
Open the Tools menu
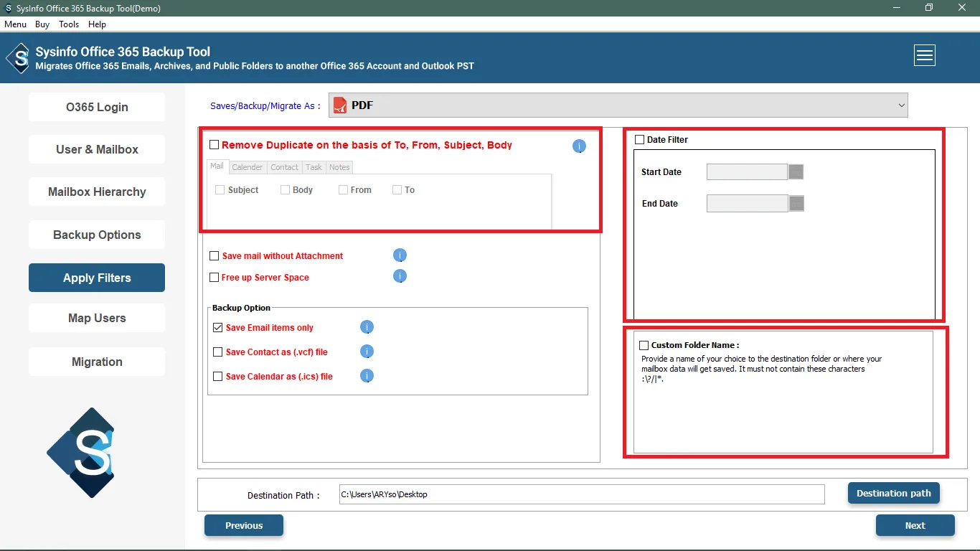click(69, 24)
